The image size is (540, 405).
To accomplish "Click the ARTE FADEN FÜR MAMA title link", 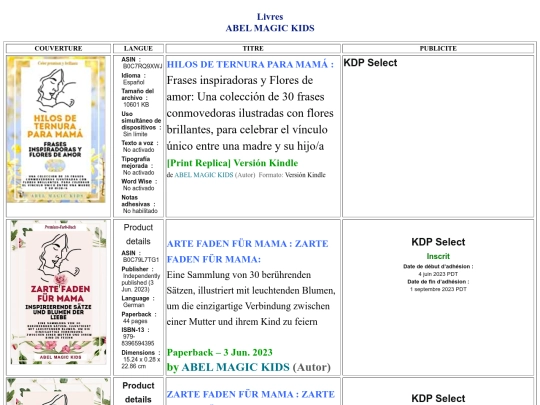I will pyautogui.click(x=248, y=251).
